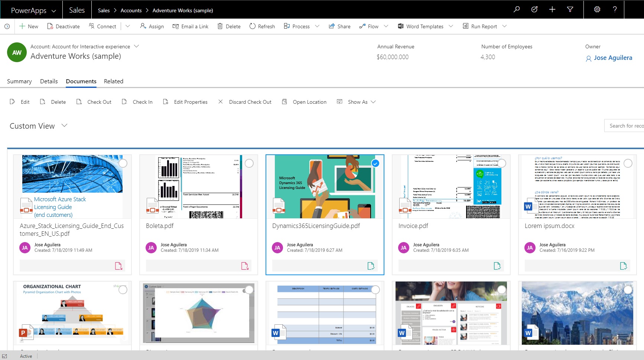The image size is (644, 360).
Task: Open the help question mark icon
Action: click(615, 9)
